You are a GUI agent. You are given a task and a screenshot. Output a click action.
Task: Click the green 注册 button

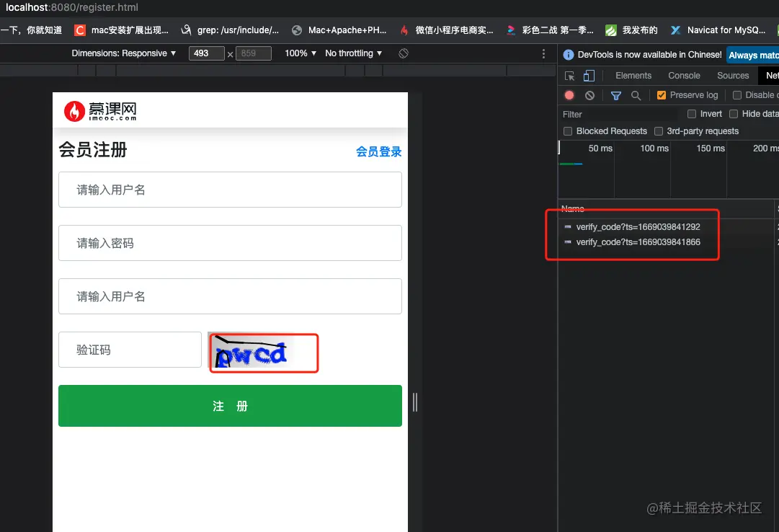pyautogui.click(x=230, y=406)
